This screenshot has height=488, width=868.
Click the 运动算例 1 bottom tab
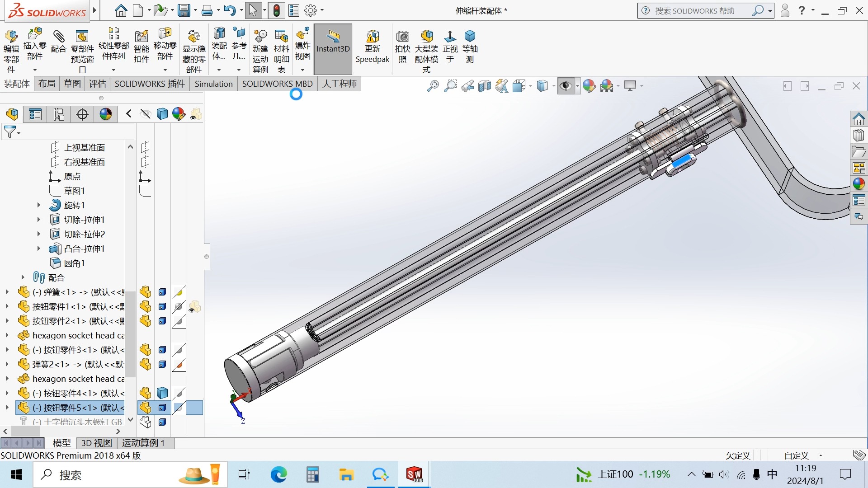(143, 443)
